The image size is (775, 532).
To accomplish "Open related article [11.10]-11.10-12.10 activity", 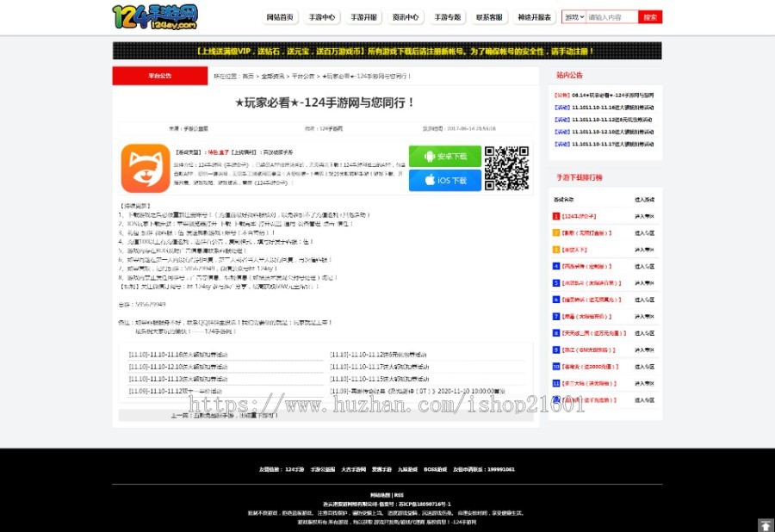I will pos(178,367).
